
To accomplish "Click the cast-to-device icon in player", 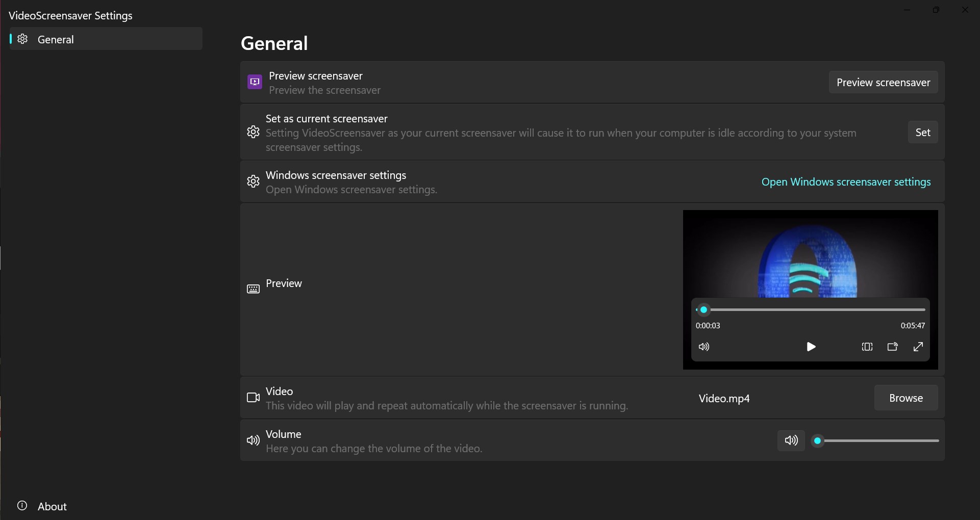I will 892,347.
